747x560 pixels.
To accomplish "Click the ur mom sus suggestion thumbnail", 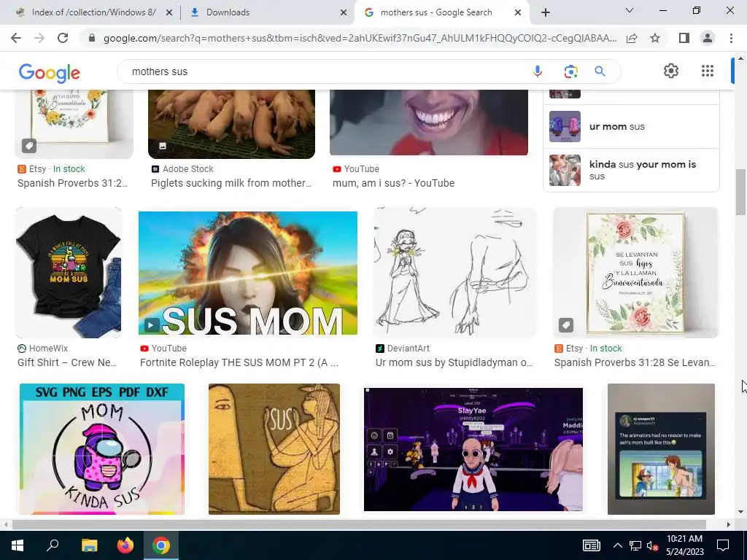I will coord(565,127).
